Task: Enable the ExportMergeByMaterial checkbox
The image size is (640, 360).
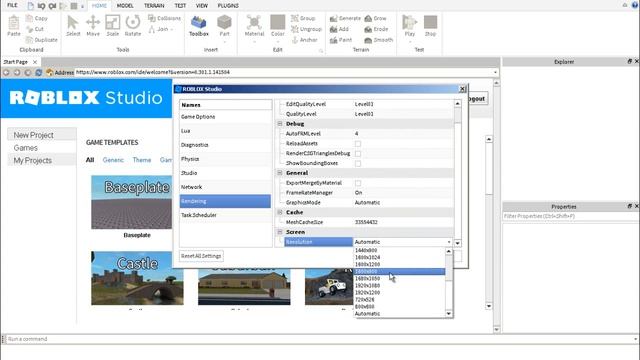Action: 358,183
